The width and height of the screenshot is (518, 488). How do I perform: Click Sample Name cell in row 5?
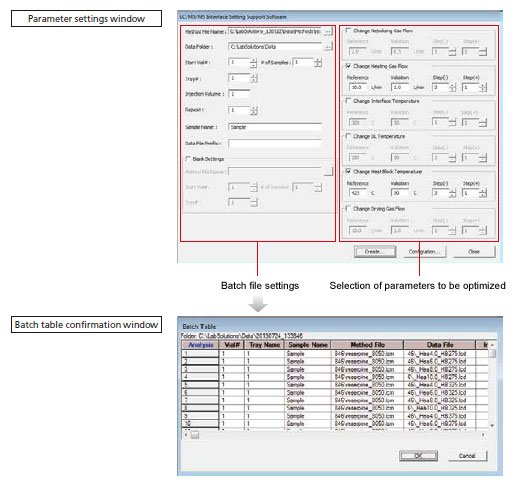(308, 385)
